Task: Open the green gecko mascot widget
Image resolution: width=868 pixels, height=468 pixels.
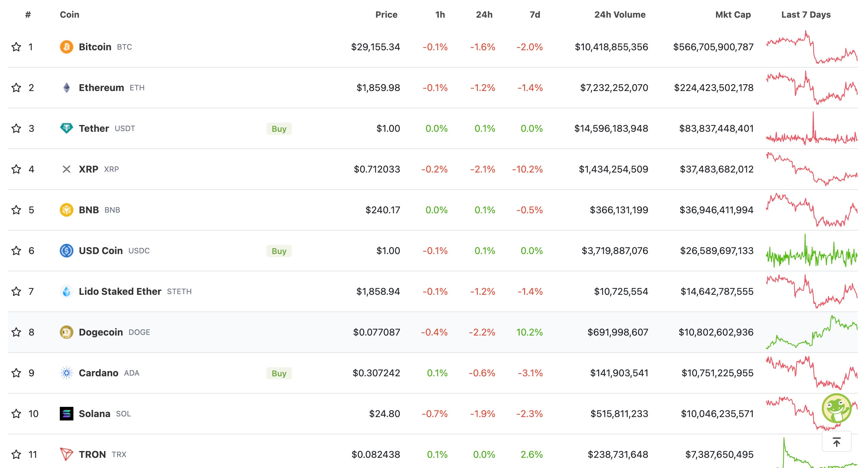Action: pyautogui.click(x=836, y=408)
